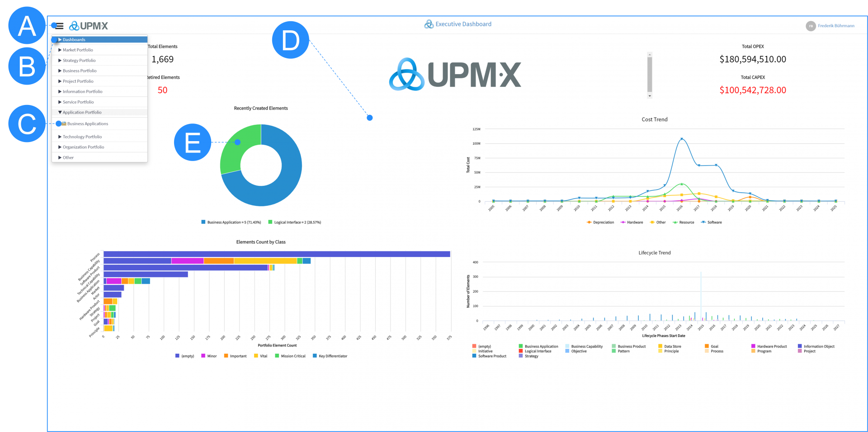Image resolution: width=868 pixels, height=432 pixels.
Task: Toggle Mission Critical legend entry
Action: [x=290, y=356]
